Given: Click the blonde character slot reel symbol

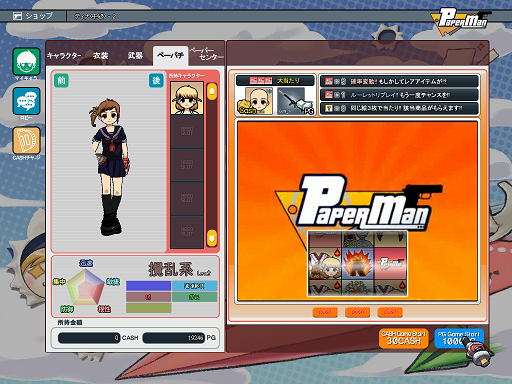Looking at the screenshot, I should [x=325, y=264].
